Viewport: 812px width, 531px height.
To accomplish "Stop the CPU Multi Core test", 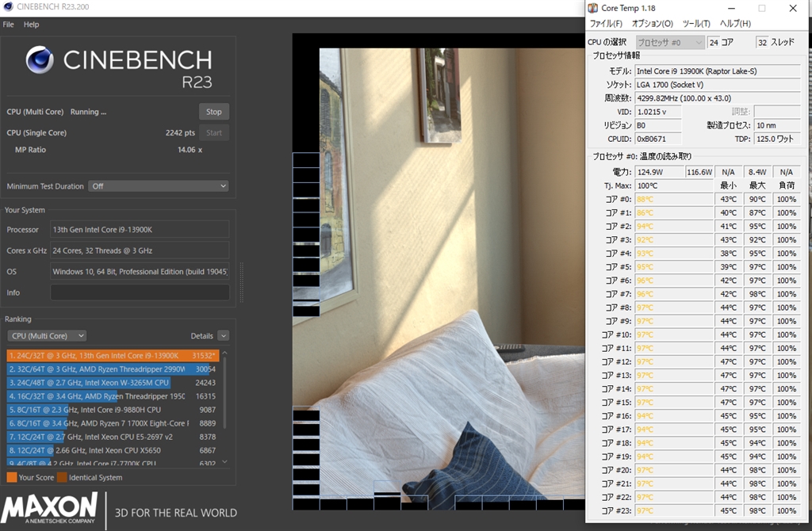I will coord(214,112).
